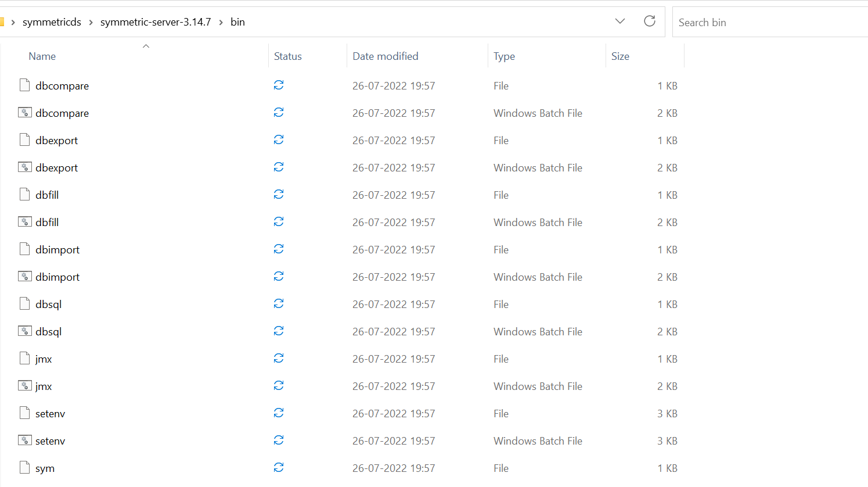Image resolution: width=868 pixels, height=487 pixels.
Task: Click the blank file icon for dbimport
Action: tap(24, 249)
